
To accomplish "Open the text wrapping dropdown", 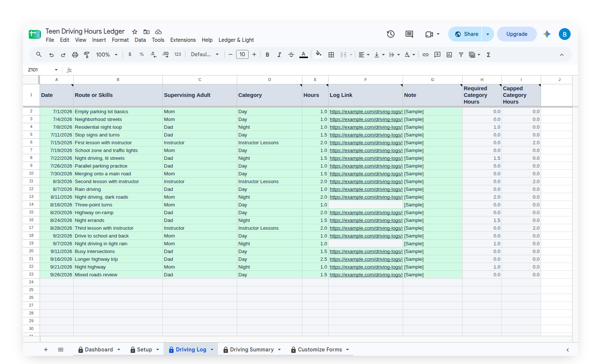I will (x=394, y=55).
